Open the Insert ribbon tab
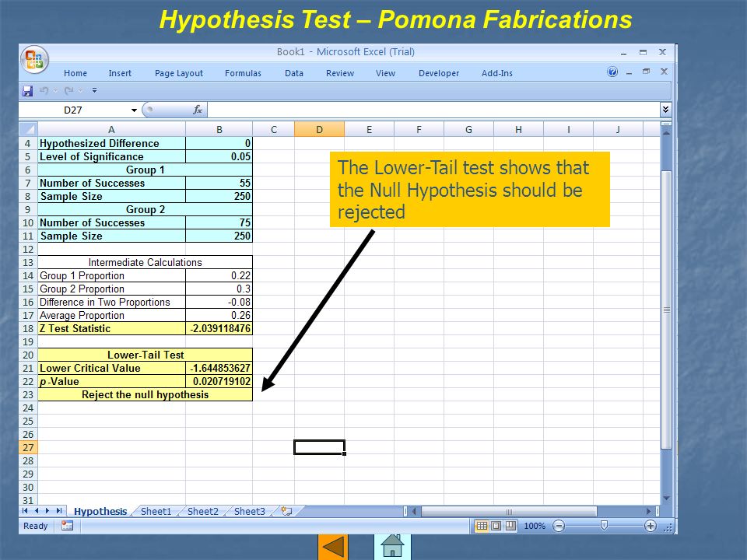The image size is (747, 560). pos(120,73)
